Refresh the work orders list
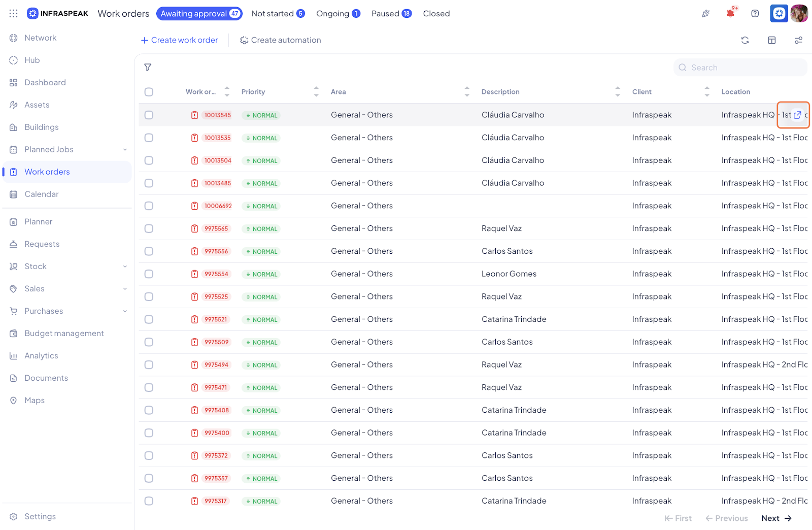812x530 pixels. [745, 40]
